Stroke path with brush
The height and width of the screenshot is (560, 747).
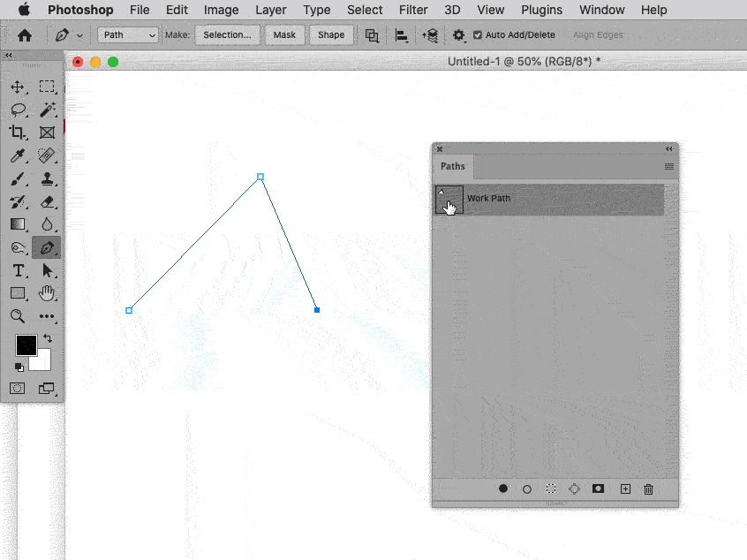(x=527, y=489)
